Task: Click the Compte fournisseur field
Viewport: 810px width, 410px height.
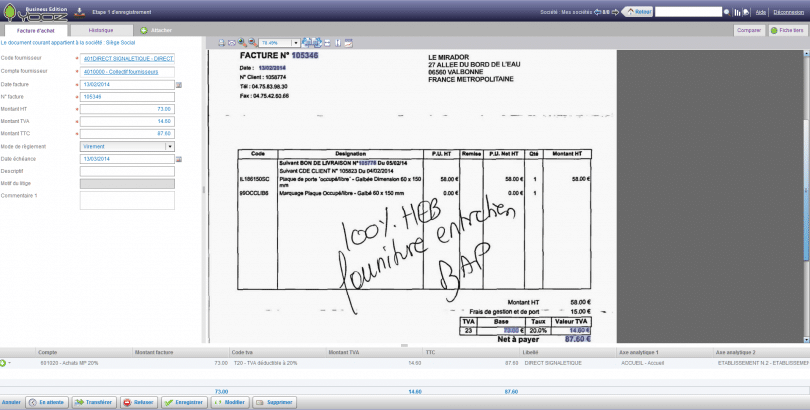Action: (x=127, y=72)
